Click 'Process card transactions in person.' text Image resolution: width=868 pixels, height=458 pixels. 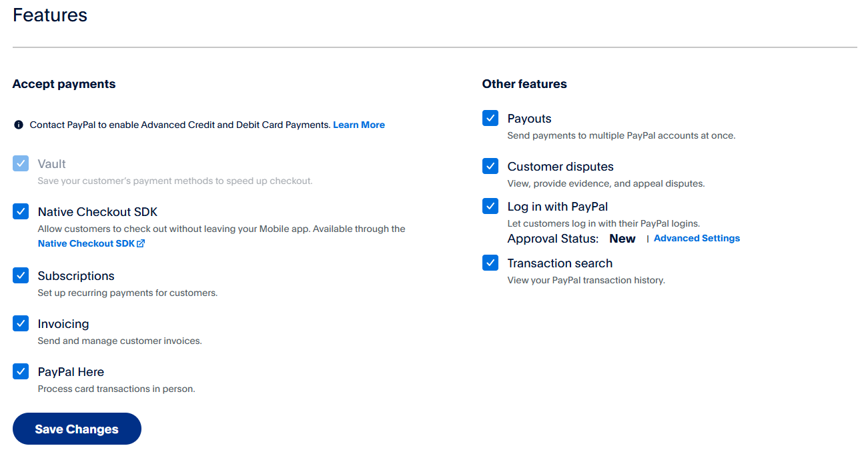point(116,389)
